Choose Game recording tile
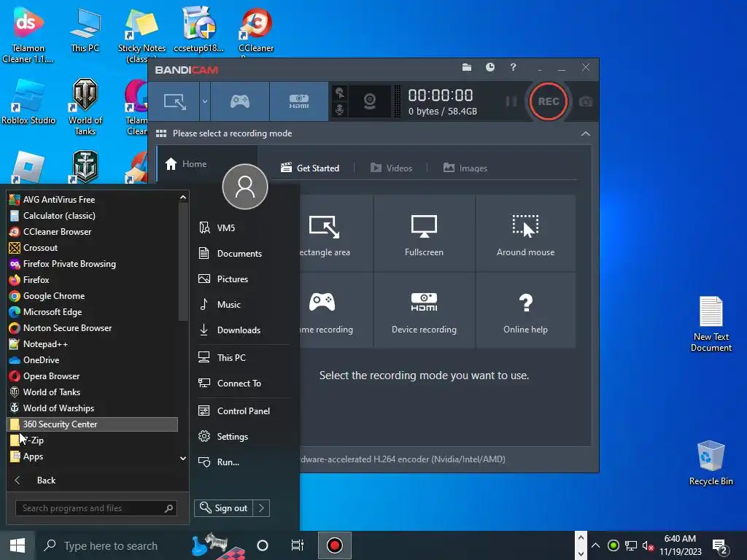The image size is (747, 560). click(336, 311)
